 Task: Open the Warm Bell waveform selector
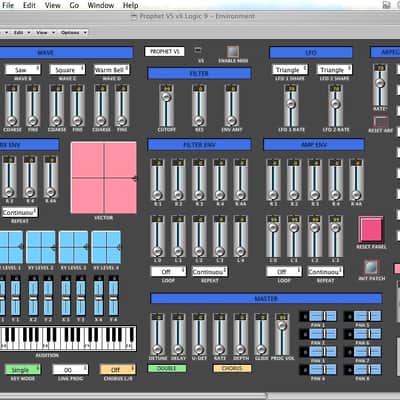tap(111, 70)
